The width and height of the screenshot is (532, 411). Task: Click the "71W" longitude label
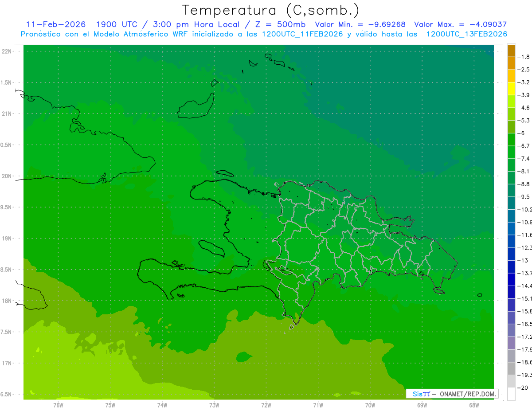pyautogui.click(x=318, y=405)
